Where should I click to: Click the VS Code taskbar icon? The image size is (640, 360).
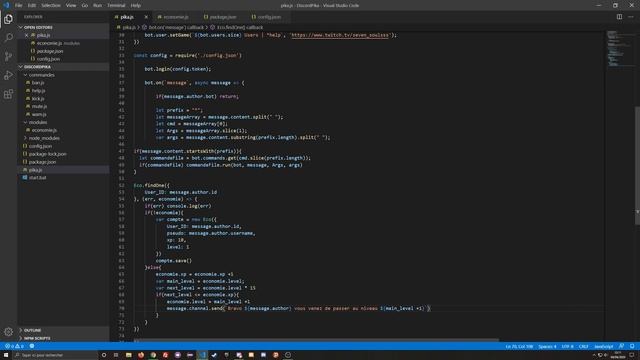click(x=202, y=355)
